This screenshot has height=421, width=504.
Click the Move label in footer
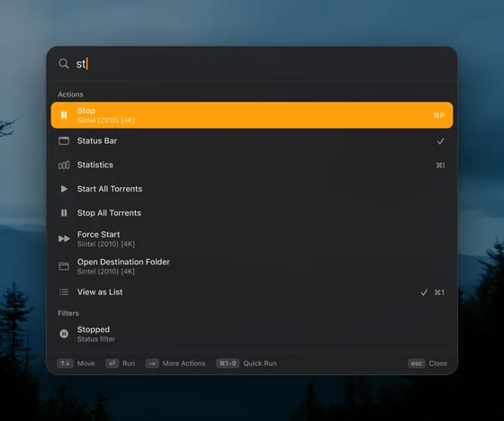pyautogui.click(x=85, y=363)
